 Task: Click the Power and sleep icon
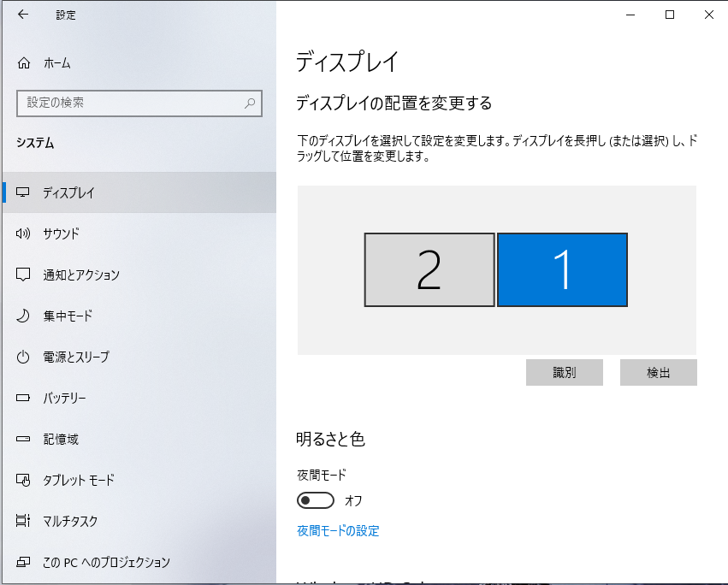(24, 357)
